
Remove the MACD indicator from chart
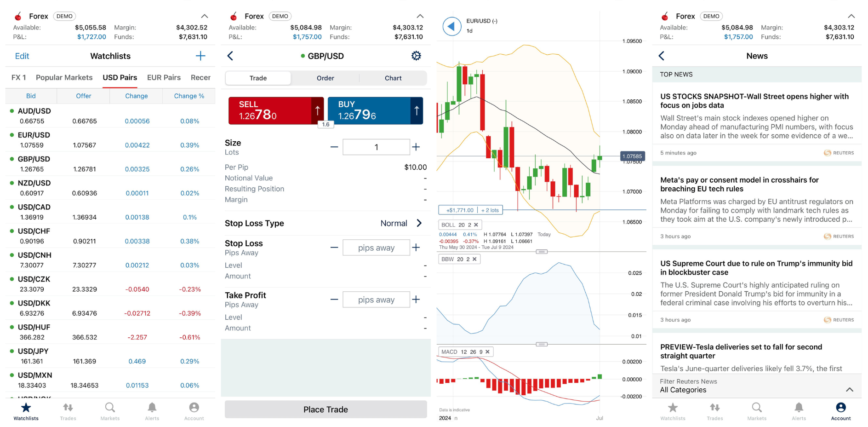tap(487, 352)
